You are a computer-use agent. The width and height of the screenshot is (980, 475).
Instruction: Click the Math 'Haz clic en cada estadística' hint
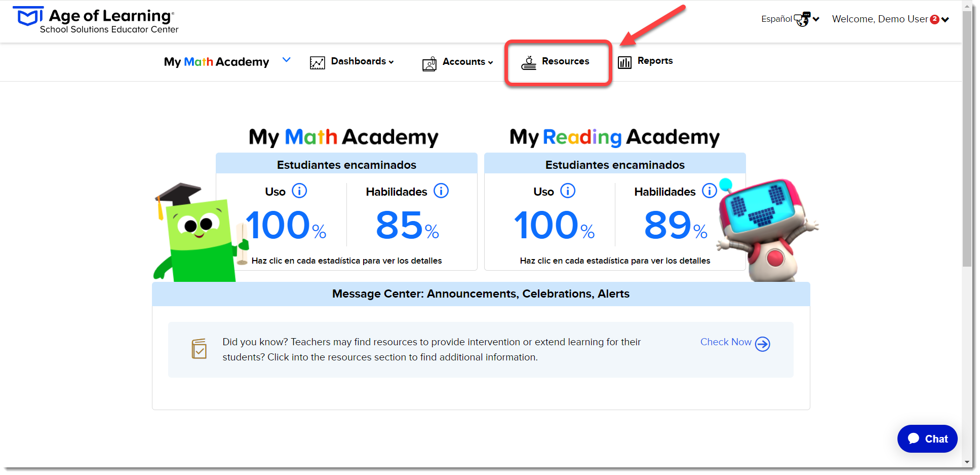(x=346, y=261)
